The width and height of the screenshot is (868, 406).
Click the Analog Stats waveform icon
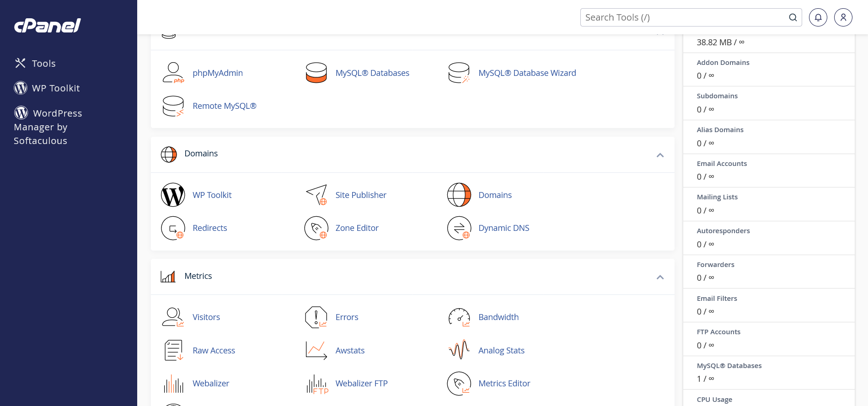459,350
